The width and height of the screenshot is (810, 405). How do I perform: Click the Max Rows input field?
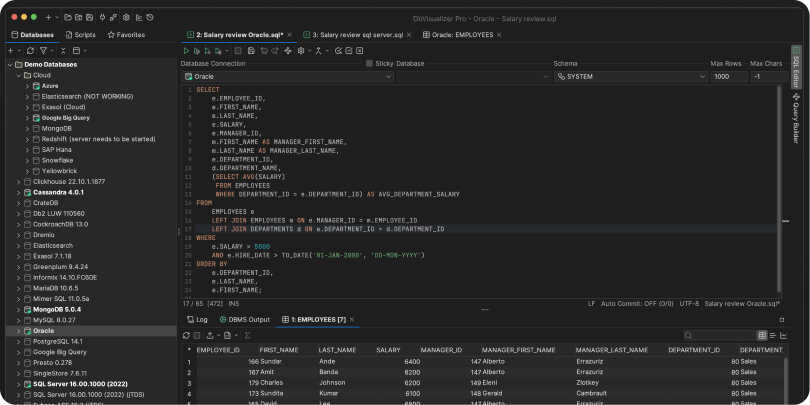727,76
